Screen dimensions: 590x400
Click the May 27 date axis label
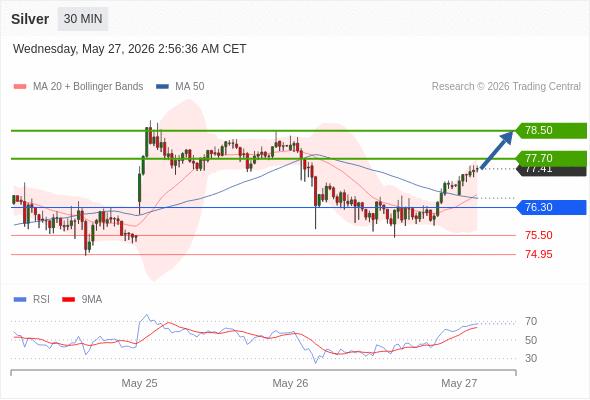pos(459,383)
